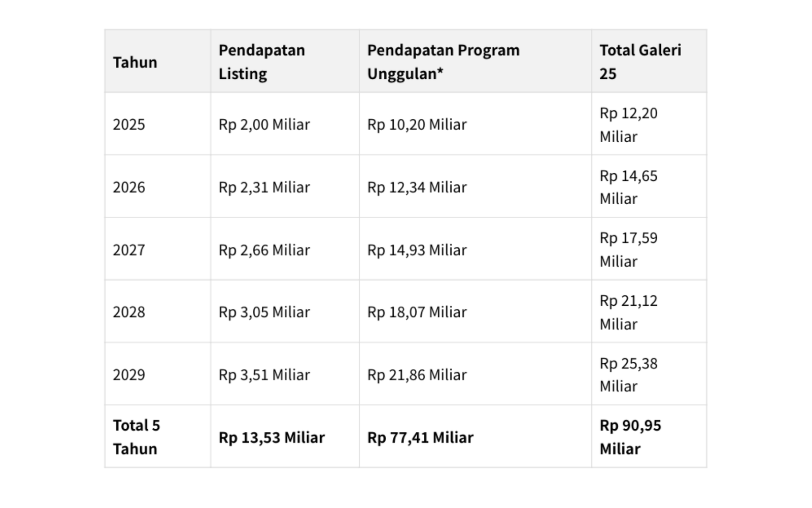The image size is (812, 508).
Task: Click the Pendapatan Listing column header
Action: [x=262, y=62]
